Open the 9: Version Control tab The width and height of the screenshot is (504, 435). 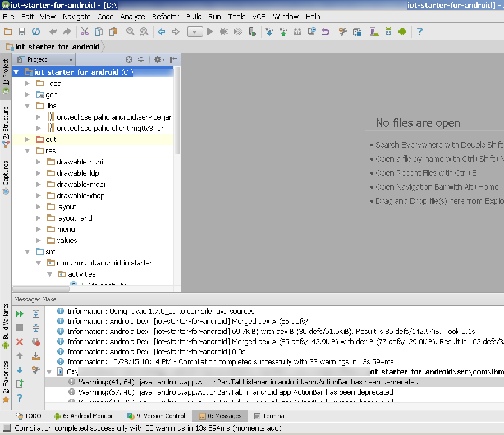pos(156,416)
